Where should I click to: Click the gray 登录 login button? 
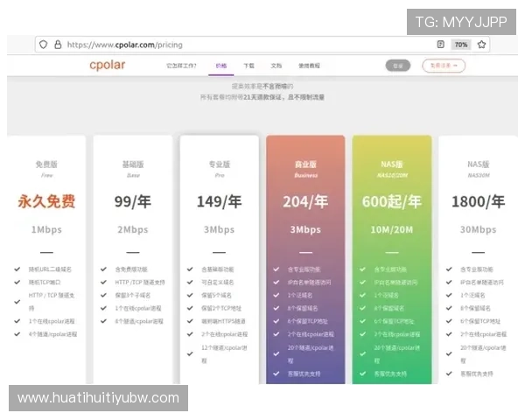click(x=398, y=66)
